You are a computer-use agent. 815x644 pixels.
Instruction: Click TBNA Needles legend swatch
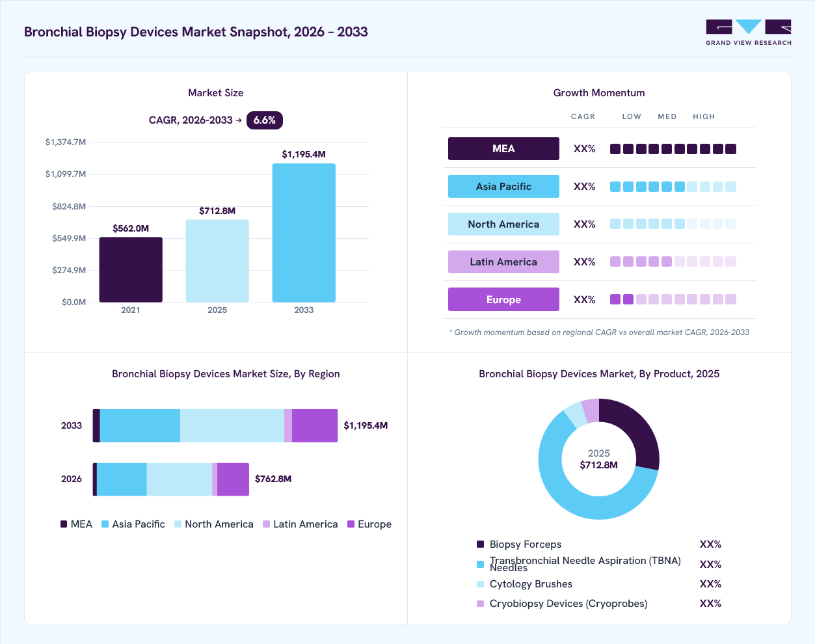[480, 564]
